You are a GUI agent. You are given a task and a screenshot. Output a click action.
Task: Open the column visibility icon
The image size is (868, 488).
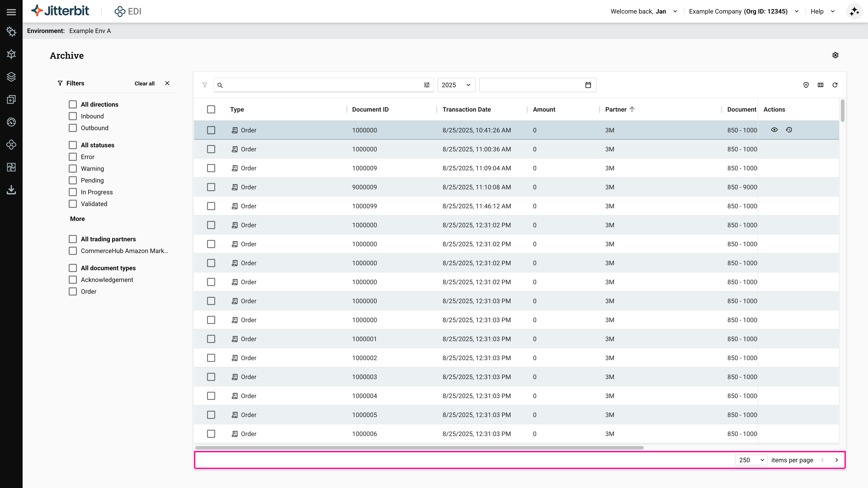coord(821,85)
